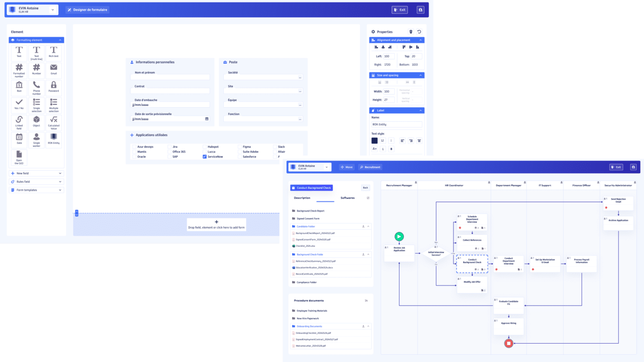Open the Recruitment menu in the toolbar

370,167
